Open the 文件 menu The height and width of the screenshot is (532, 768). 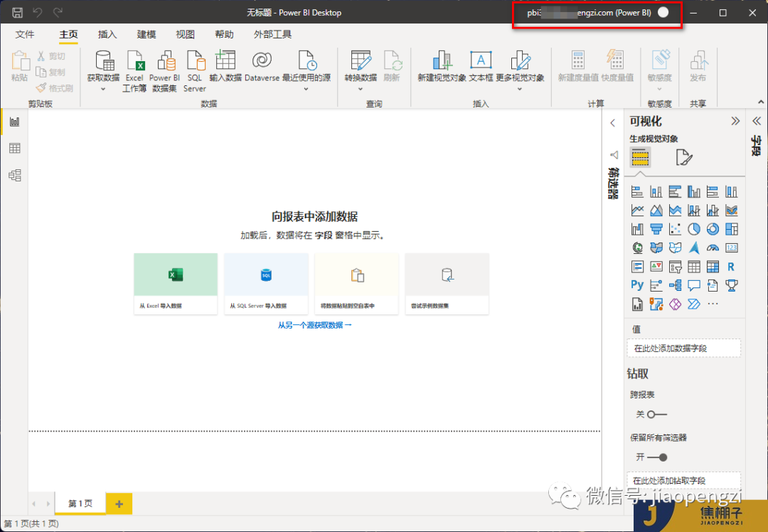25,34
